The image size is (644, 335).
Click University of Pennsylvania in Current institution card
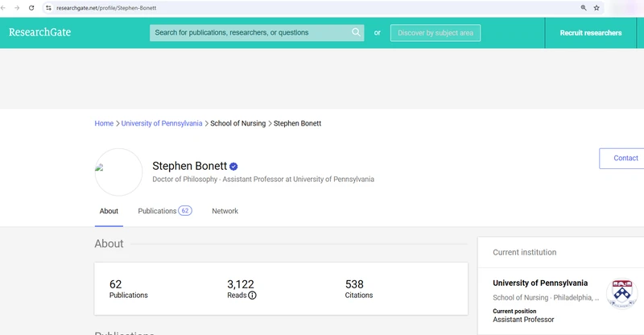[540, 283]
